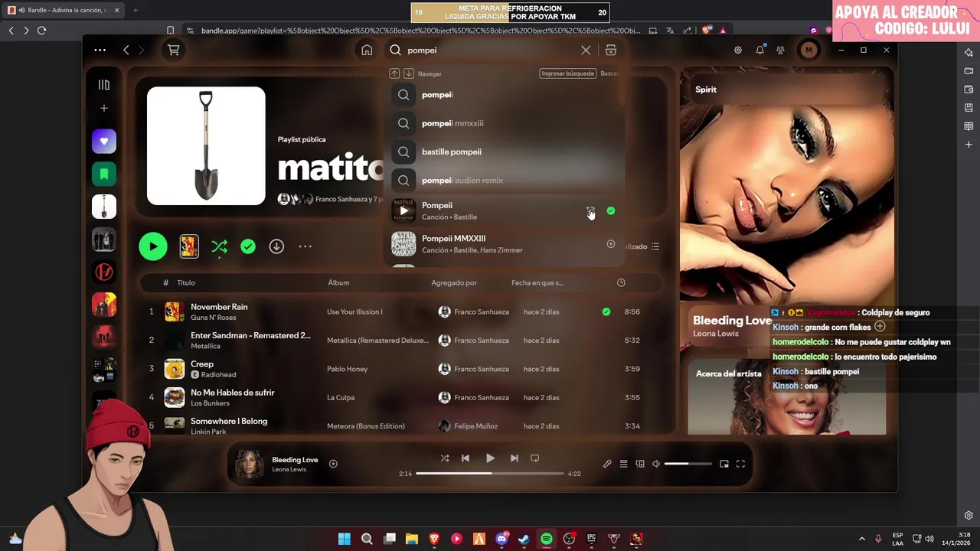Screen dimensions: 980x551
Task: Click the duration clock column header
Action: tap(621, 283)
